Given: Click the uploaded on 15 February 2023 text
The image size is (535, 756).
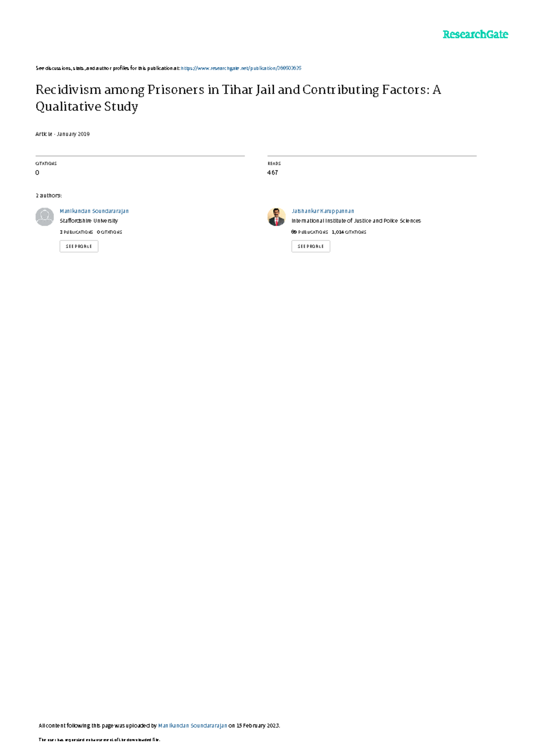Looking at the screenshot, I should [x=254, y=726].
